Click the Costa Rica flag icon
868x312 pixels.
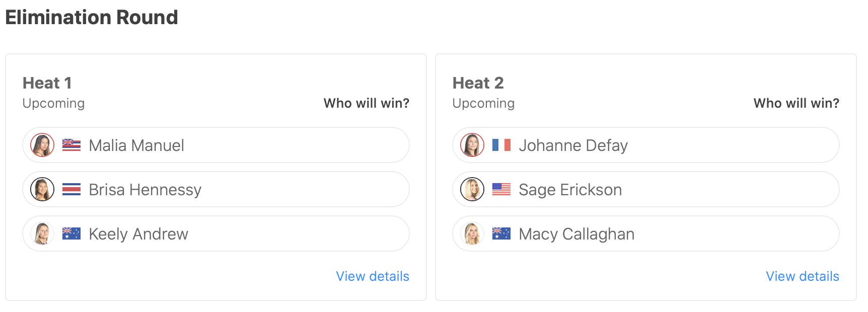coord(71,189)
